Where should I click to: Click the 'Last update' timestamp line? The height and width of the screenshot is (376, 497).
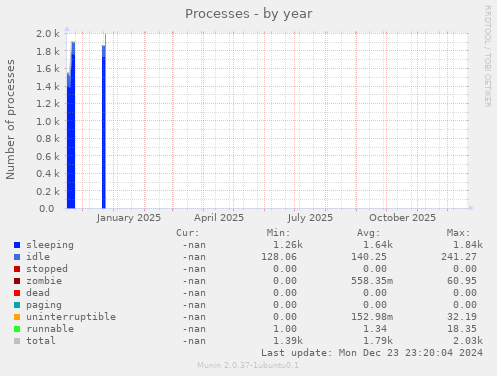click(x=372, y=353)
